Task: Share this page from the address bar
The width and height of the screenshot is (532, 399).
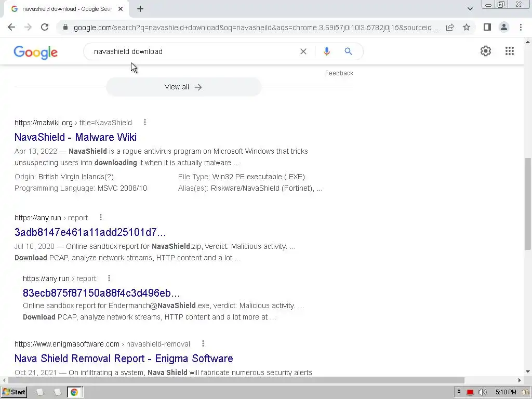Action: [x=450, y=27]
